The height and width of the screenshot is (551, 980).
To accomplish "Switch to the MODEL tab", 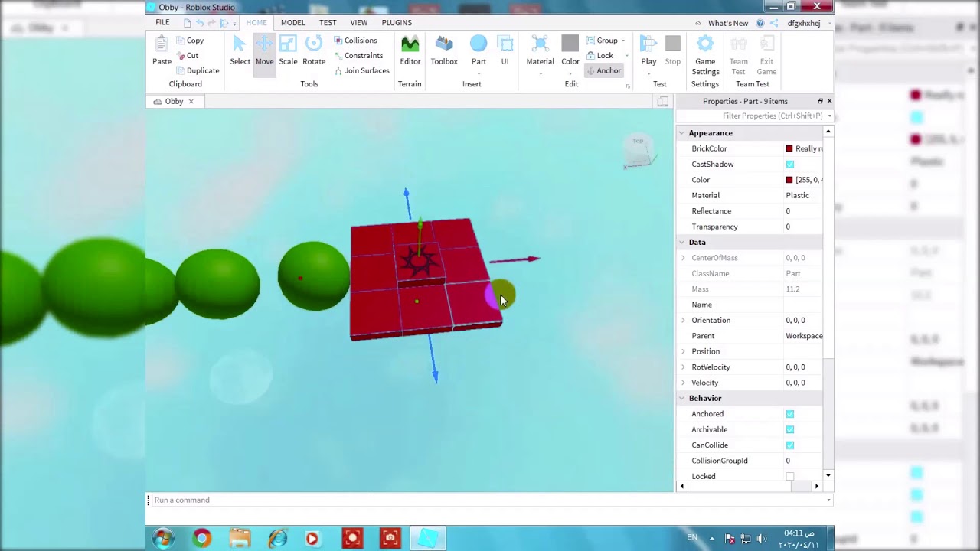I will point(292,23).
